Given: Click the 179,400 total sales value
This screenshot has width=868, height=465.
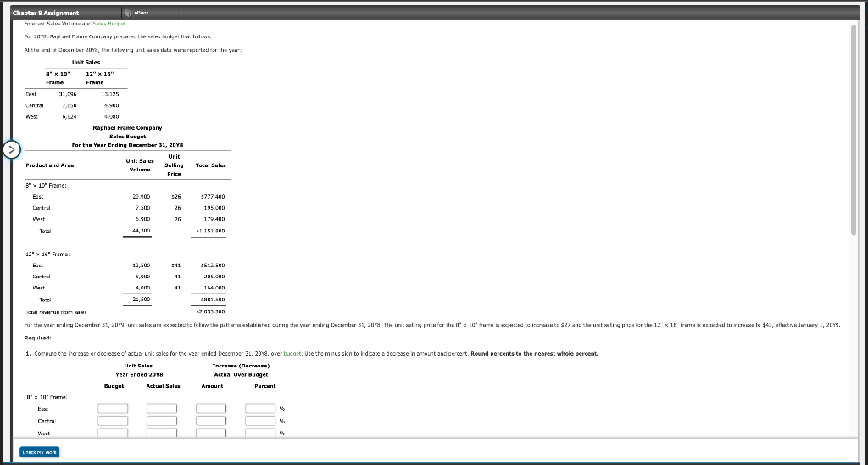Looking at the screenshot, I should (214, 220).
